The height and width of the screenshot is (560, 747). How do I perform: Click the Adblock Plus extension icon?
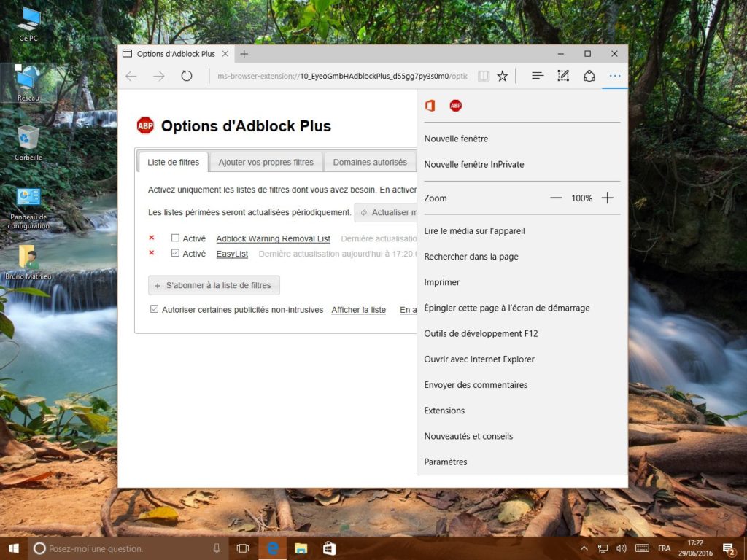pos(456,105)
